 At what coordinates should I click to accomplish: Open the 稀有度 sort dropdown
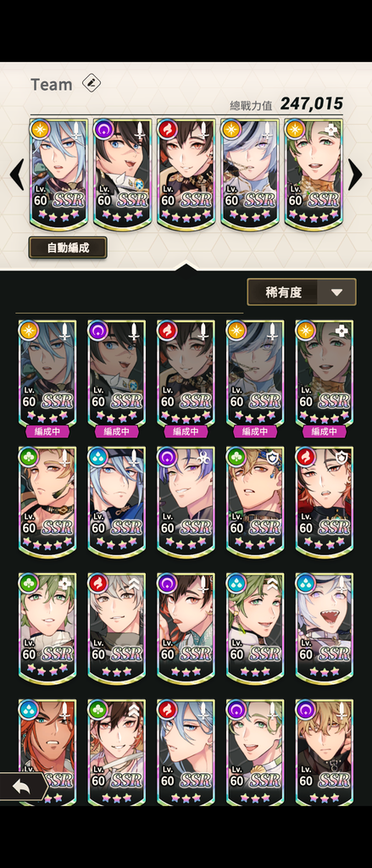coord(301,292)
